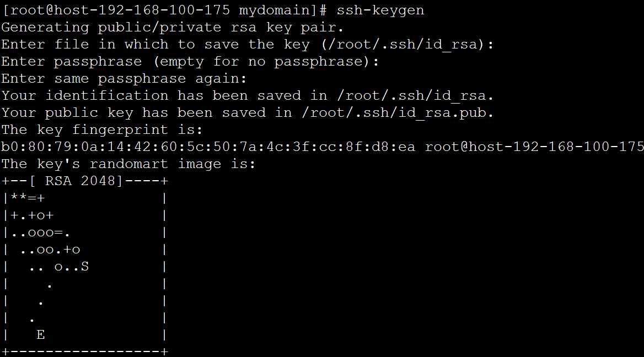Click the "Generating public/private rsa key pair" line
Screen dimensions: 644x357
pyautogui.click(x=173, y=28)
